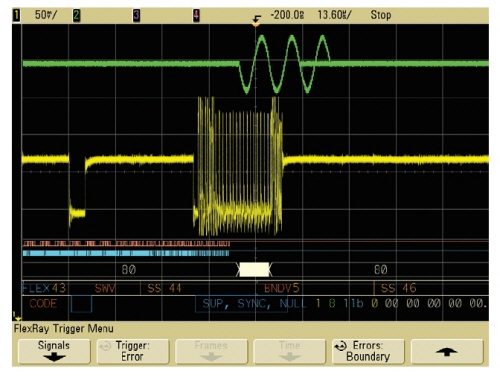Click the -200.0 delay readout

tap(287, 15)
